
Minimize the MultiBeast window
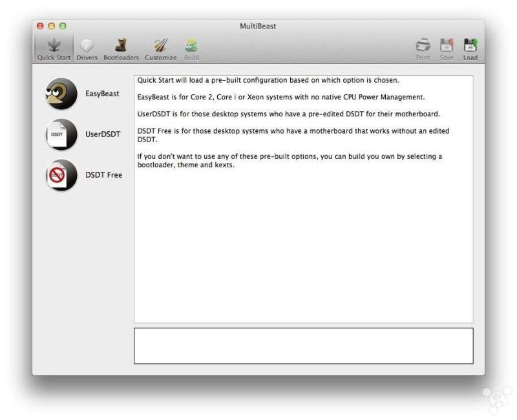[52, 26]
